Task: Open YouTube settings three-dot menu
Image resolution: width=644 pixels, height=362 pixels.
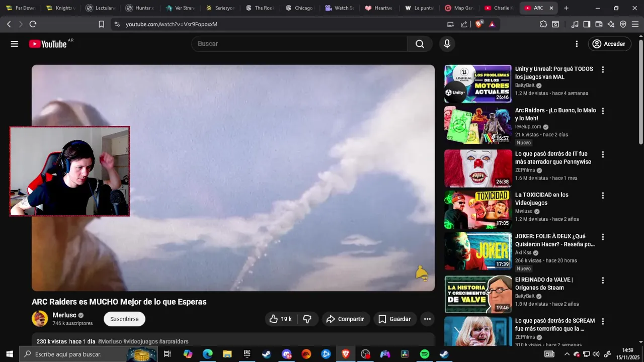Action: [577, 44]
